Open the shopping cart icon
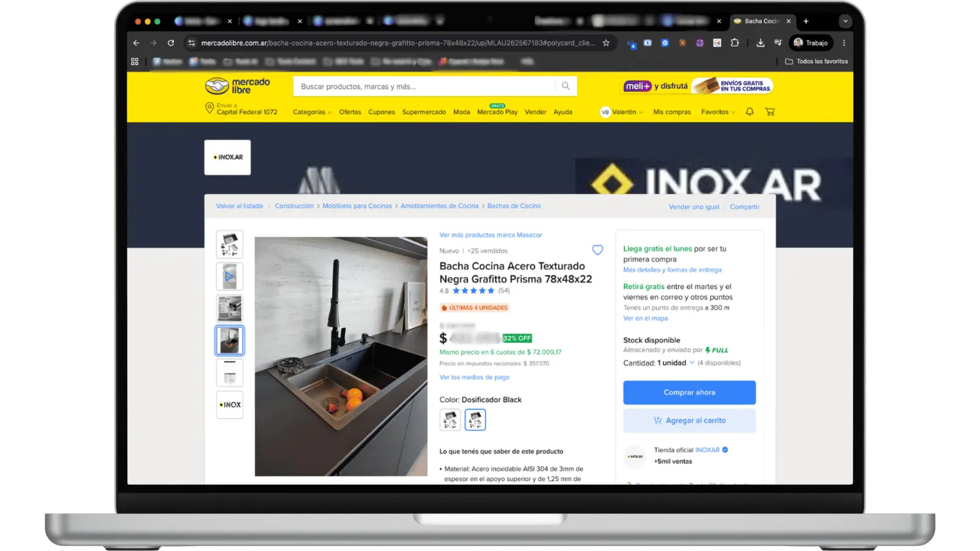The height and width of the screenshot is (551, 980). (x=770, y=111)
